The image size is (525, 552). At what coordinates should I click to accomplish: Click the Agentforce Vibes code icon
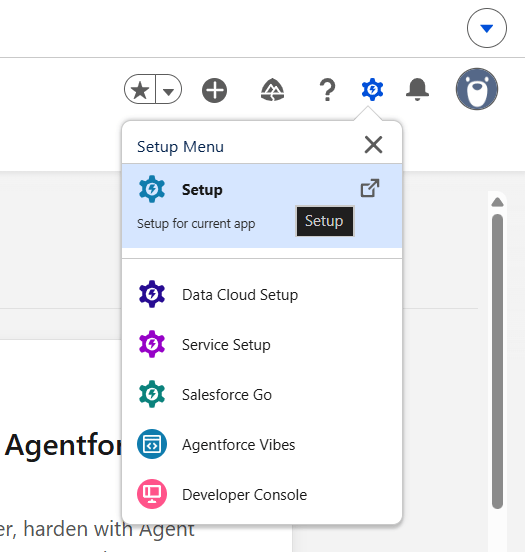pos(152,444)
